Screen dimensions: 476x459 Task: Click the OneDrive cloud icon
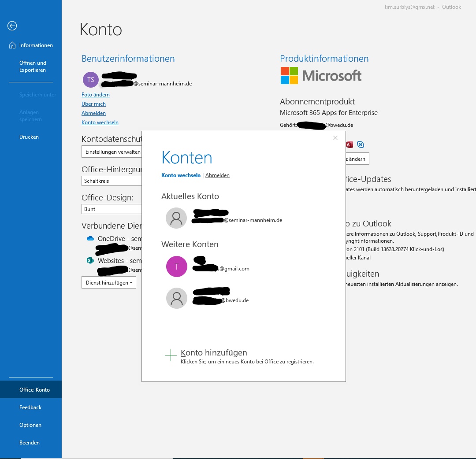click(90, 238)
